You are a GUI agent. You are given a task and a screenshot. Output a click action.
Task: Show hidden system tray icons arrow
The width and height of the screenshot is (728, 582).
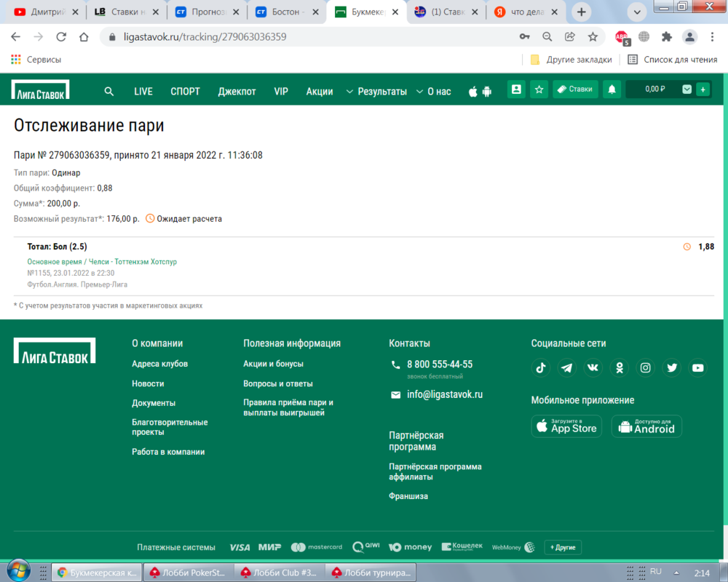[676, 573]
